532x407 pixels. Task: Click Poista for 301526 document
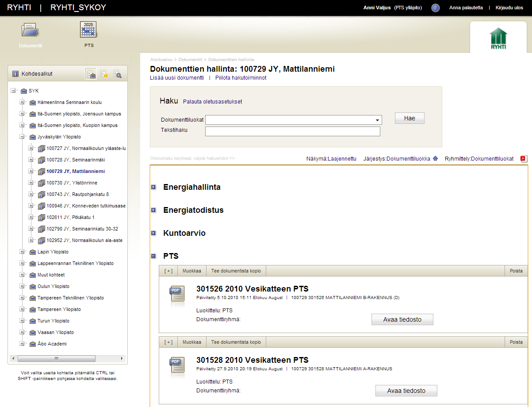pos(516,271)
